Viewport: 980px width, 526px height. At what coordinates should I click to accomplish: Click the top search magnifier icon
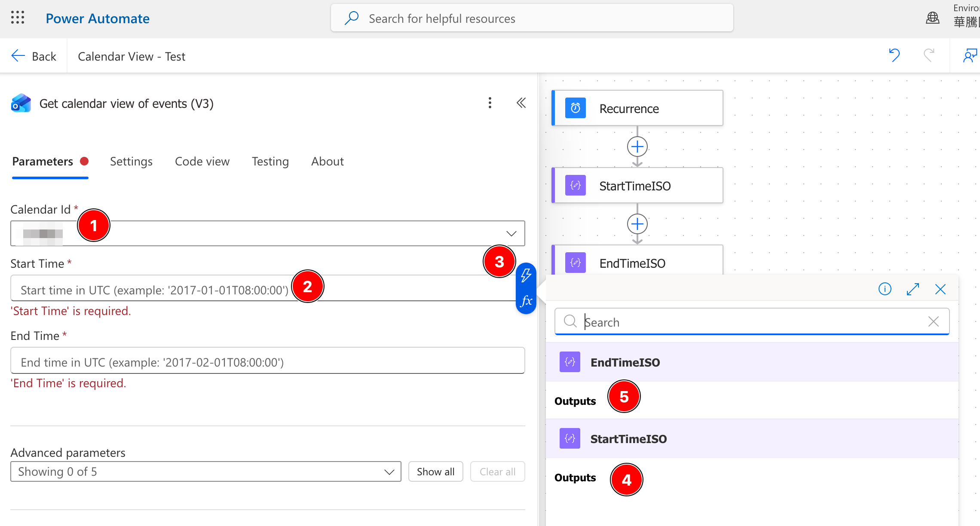pyautogui.click(x=352, y=18)
